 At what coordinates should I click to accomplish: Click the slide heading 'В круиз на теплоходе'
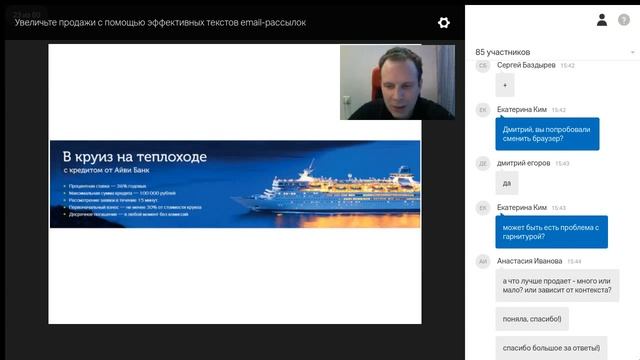(x=135, y=157)
